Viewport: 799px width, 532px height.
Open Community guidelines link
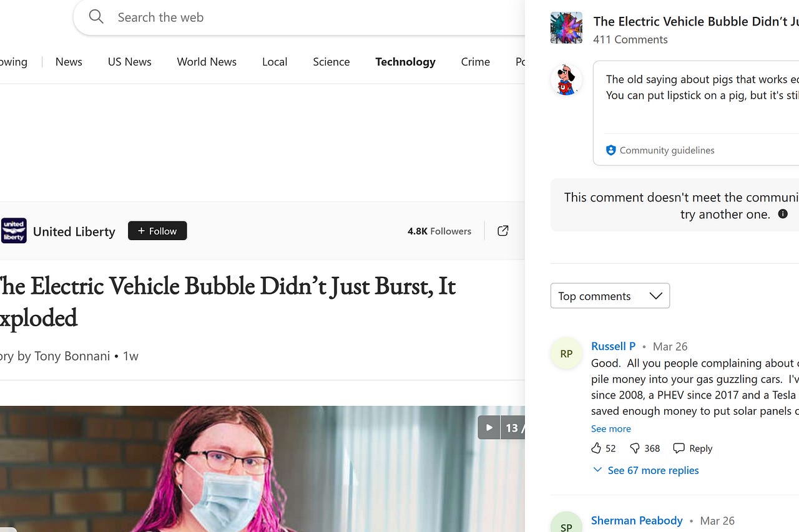click(667, 150)
